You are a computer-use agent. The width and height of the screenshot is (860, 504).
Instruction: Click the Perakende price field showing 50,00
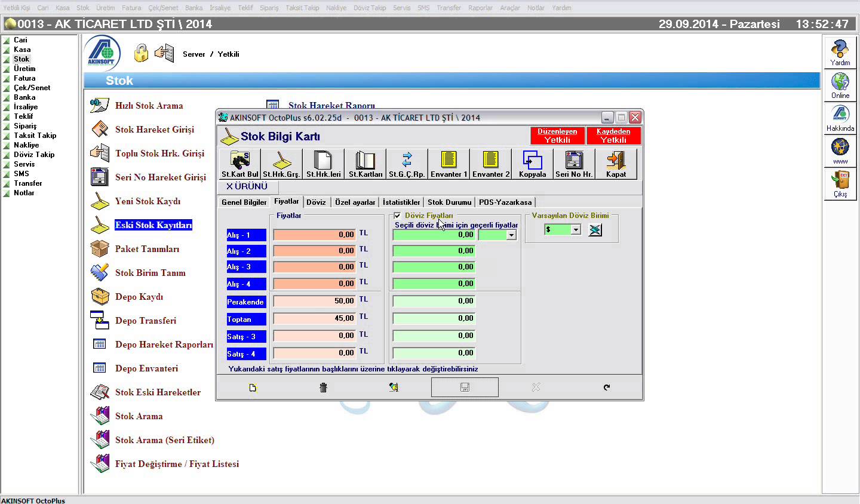coord(314,301)
